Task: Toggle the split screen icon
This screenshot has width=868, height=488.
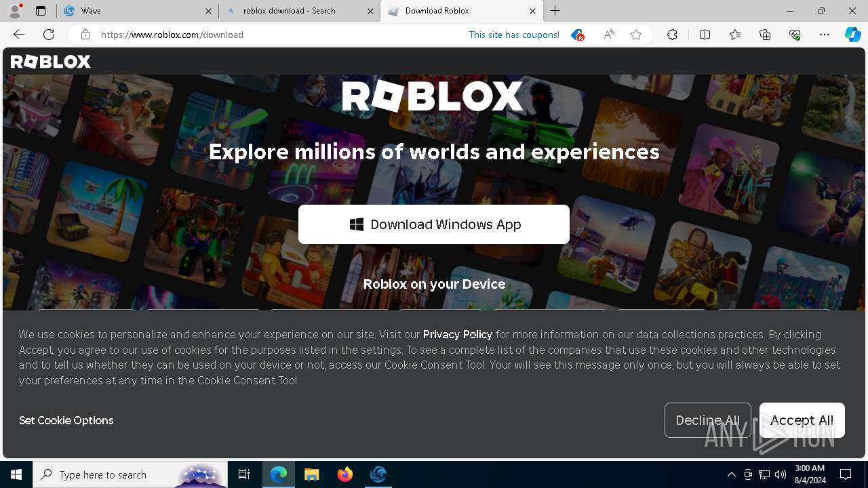Action: pyautogui.click(x=705, y=35)
